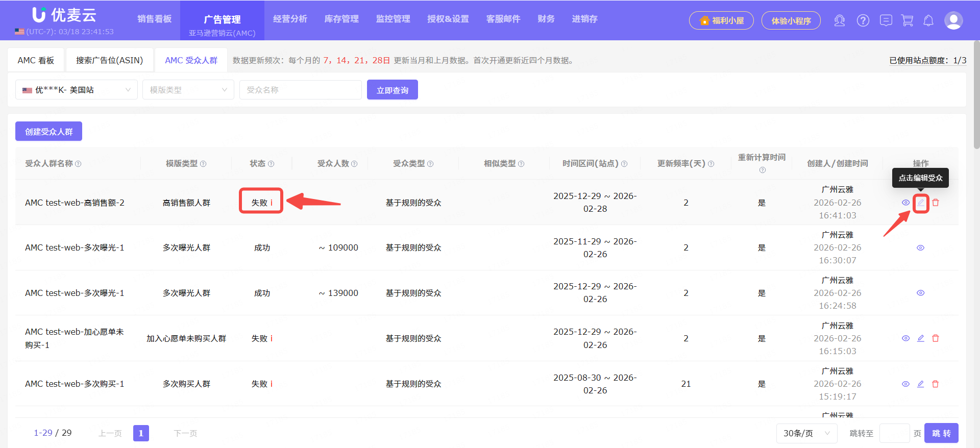Open the shopping cart icon
The height and width of the screenshot is (448, 980).
(x=907, y=20)
